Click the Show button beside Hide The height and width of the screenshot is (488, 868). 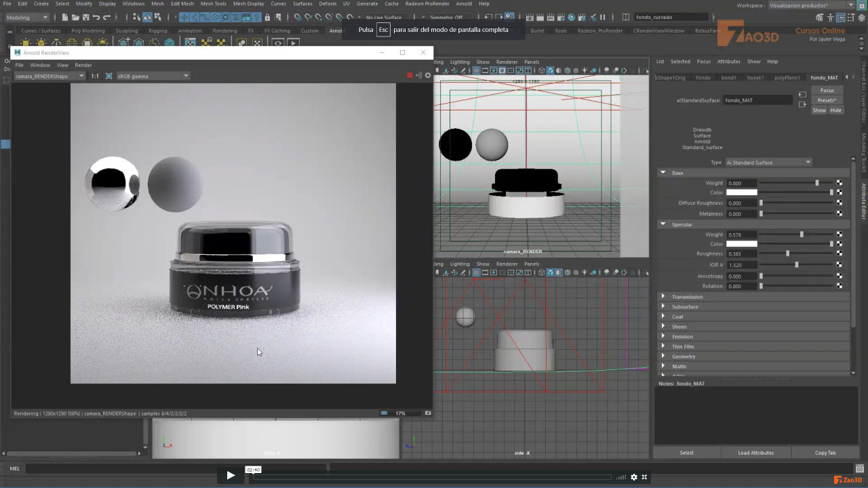pos(819,110)
